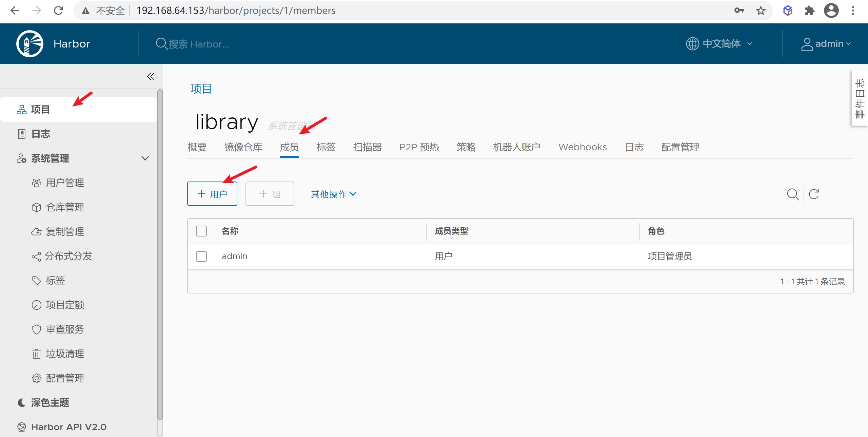The image size is (868, 437).
Task: Expand the 其他操作 dropdown
Action: click(x=333, y=194)
